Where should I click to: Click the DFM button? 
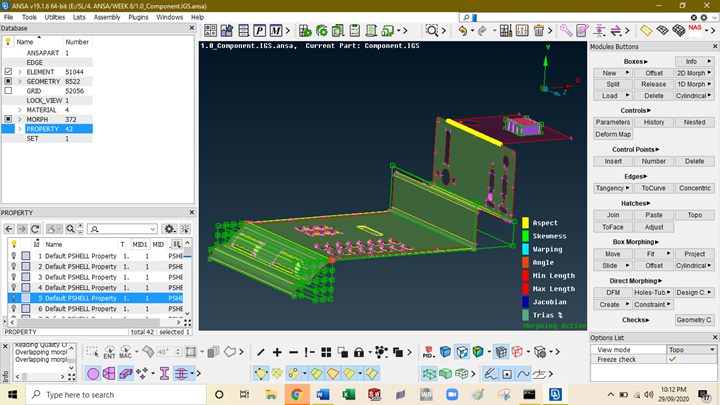[x=613, y=292]
